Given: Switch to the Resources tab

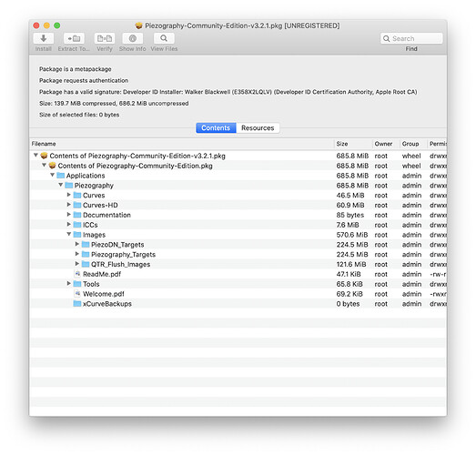Looking at the screenshot, I should click(258, 127).
